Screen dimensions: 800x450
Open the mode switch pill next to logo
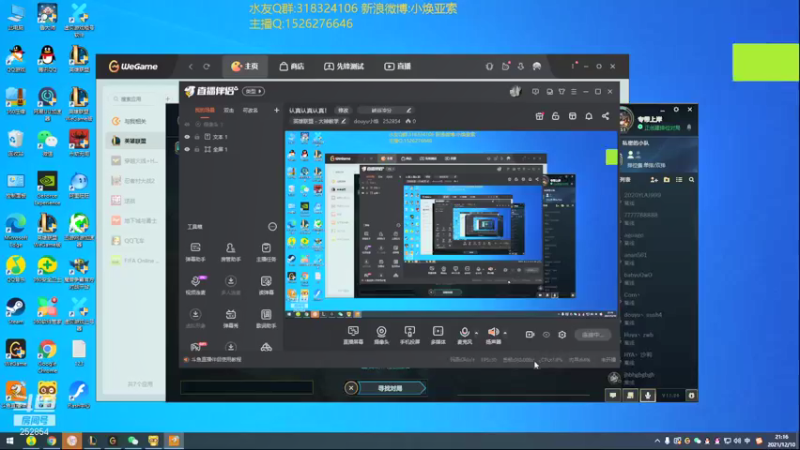click(x=254, y=91)
